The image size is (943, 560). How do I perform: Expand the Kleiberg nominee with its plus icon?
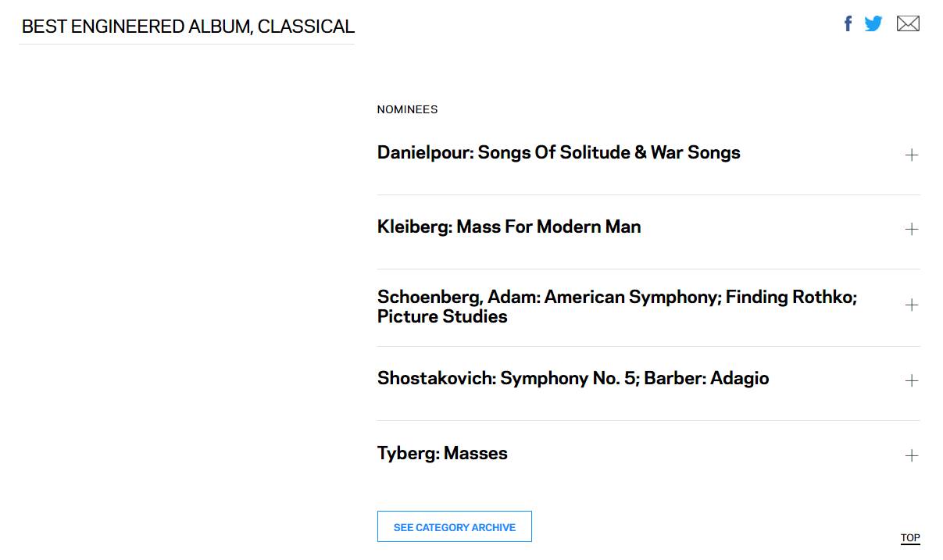911,229
